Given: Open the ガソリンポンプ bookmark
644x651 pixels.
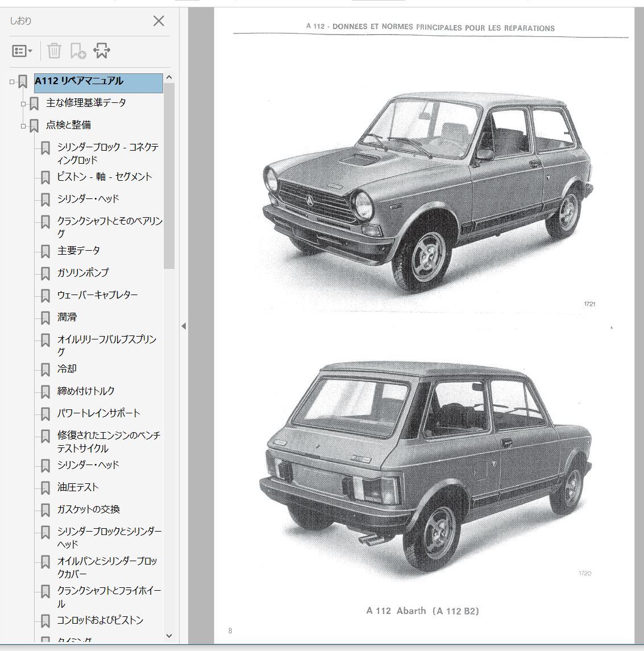Looking at the screenshot, I should click(83, 273).
